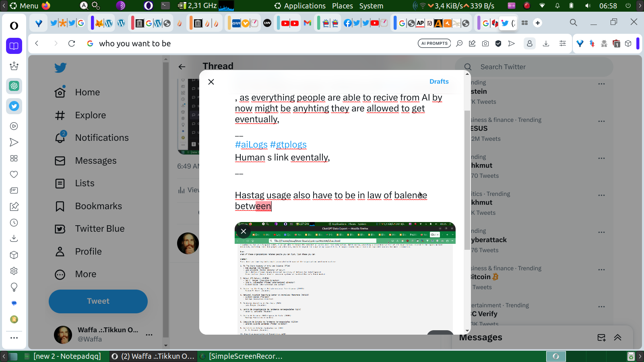The image size is (644, 362).
Task: Open the Applications menu in top panel
Action: [x=300, y=6]
